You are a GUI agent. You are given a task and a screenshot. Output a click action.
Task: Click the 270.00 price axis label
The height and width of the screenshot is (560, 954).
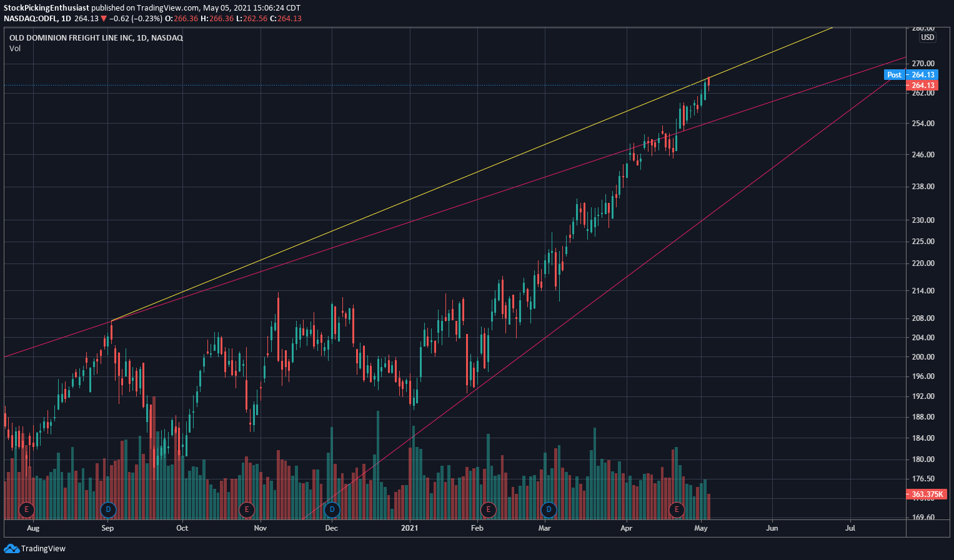(x=923, y=64)
